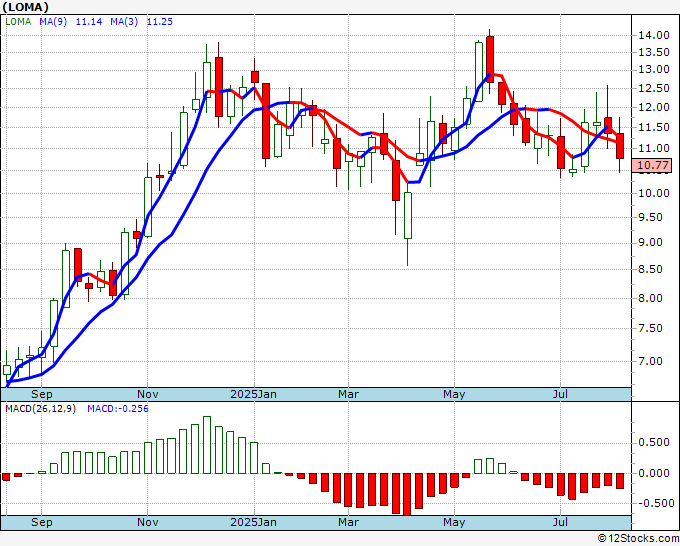Click Sep on the price chart time axis
Screen dimensions: 680x546
tap(42, 394)
